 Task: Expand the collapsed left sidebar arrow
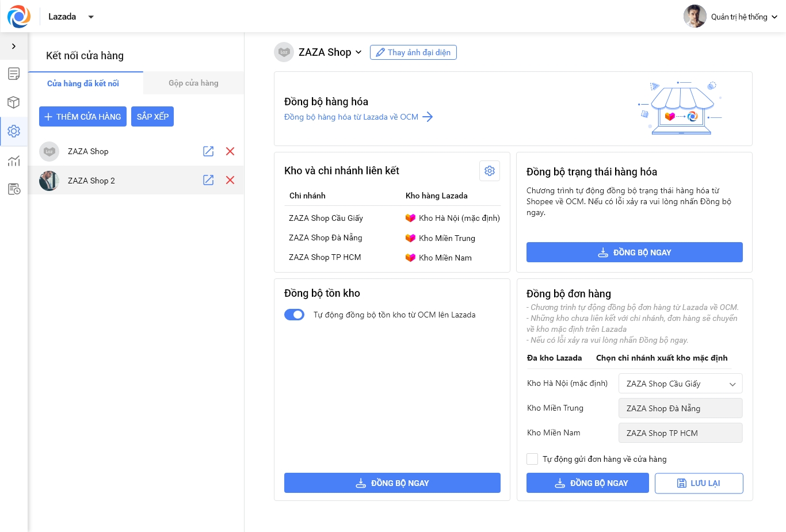14,46
